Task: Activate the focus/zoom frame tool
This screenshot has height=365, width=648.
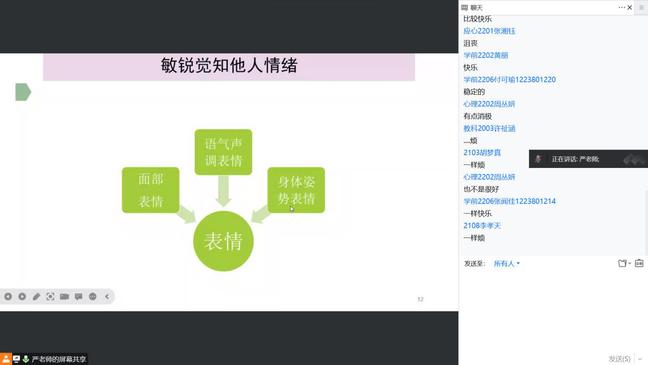Action: [50, 296]
